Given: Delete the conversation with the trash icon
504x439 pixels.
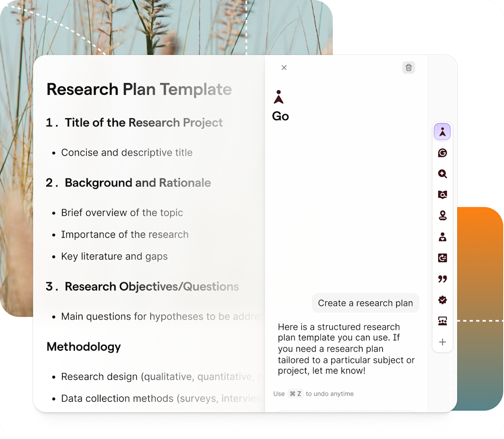Looking at the screenshot, I should coord(408,68).
